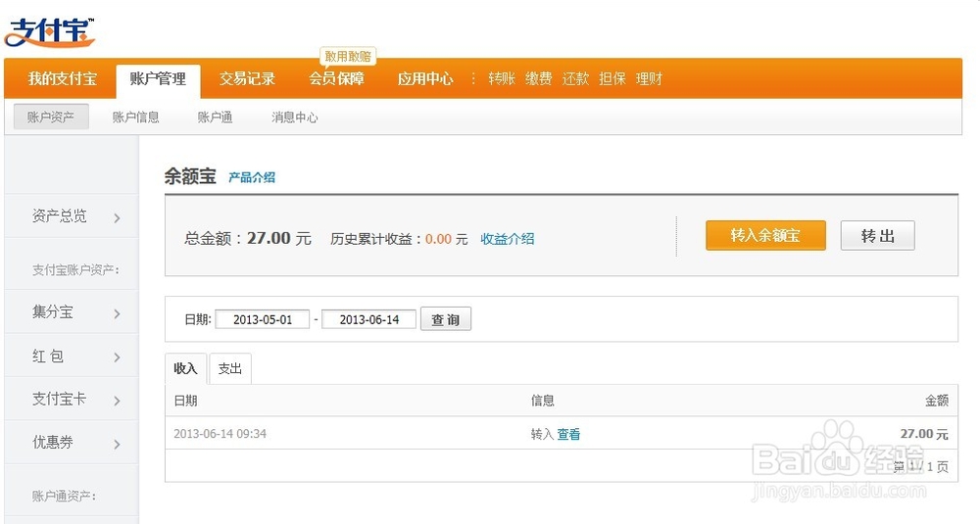Click the 查看 link in the 转入 row
The height and width of the screenshot is (524, 980).
click(x=568, y=434)
